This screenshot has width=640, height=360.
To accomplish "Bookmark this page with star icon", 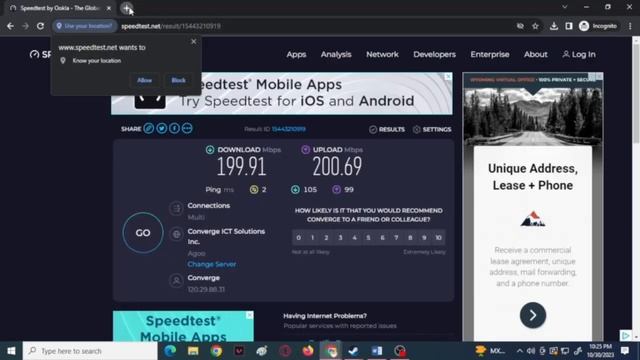I will 535,26.
